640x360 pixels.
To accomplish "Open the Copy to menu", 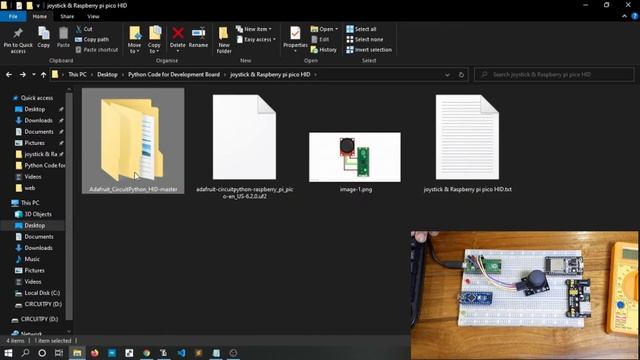I will 154,40.
